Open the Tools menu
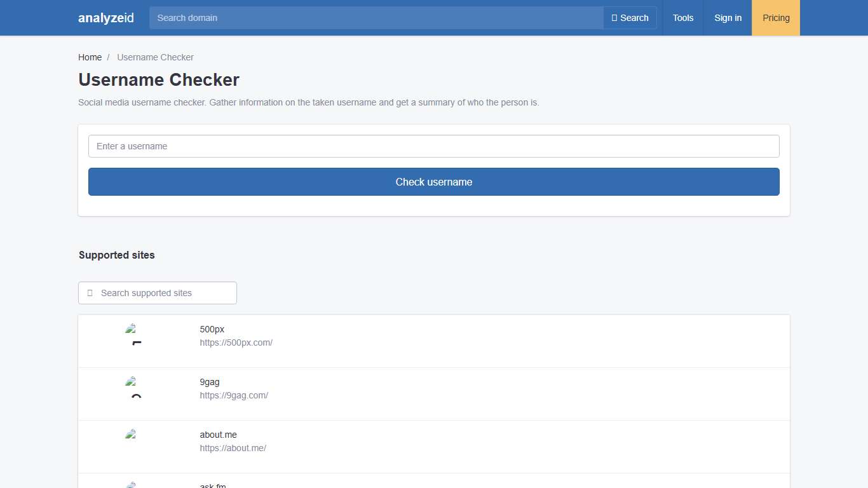 [683, 18]
